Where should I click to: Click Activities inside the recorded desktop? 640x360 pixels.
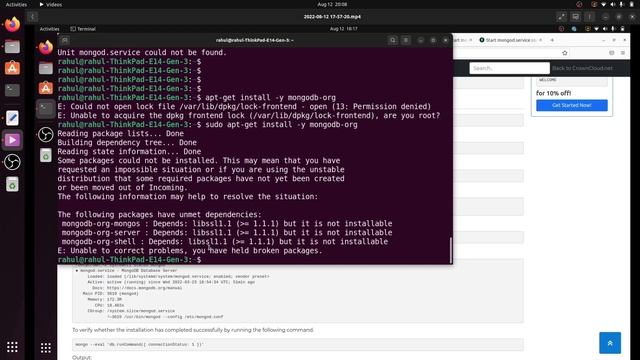(x=49, y=29)
